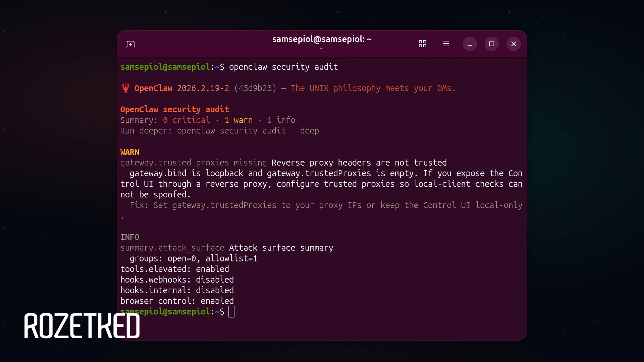Click the yellow '1 warn' summary count
Screen dimensions: 644x362
(238, 120)
